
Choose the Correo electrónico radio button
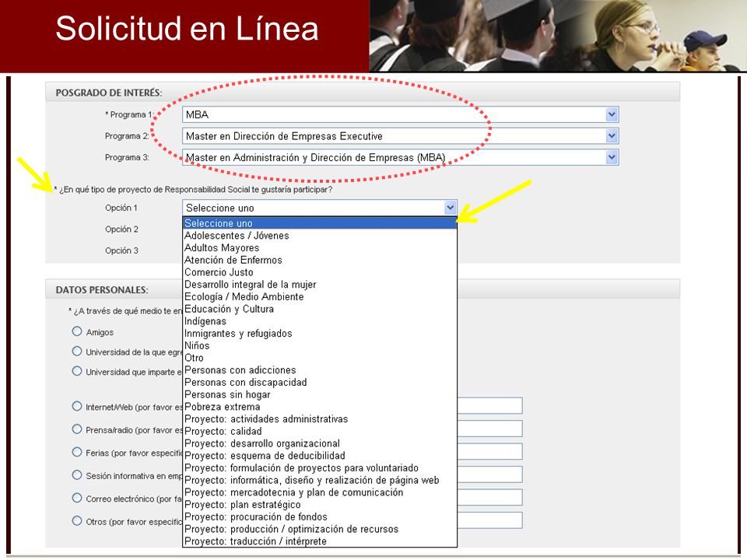click(x=77, y=498)
